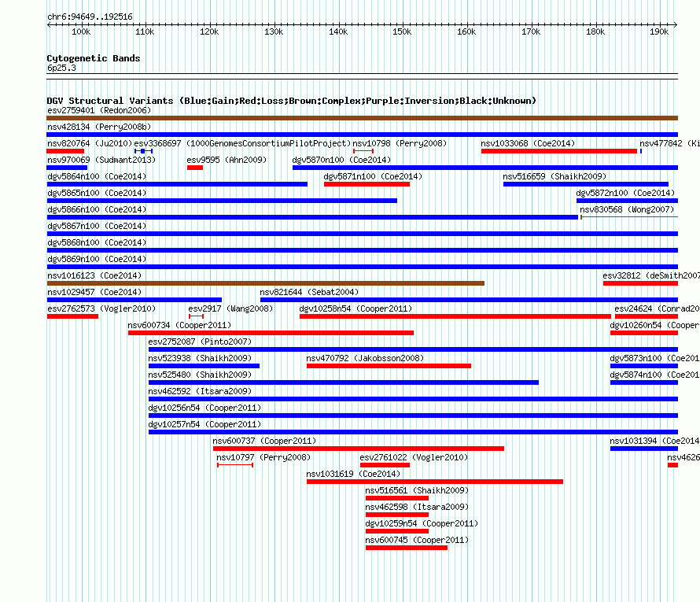Select nsv830568 (Wong2007) label
Screen dimensions: 700x602
627,209
